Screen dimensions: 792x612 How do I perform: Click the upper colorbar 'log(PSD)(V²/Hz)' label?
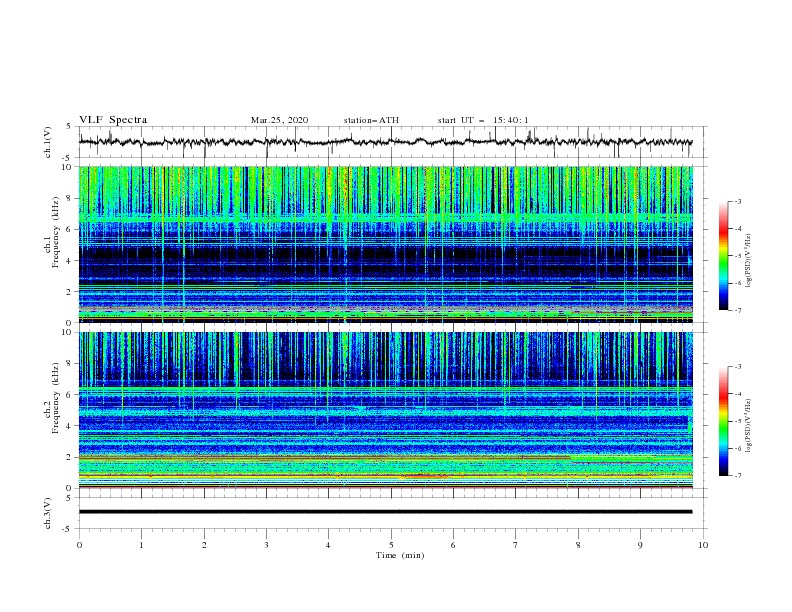[748, 261]
